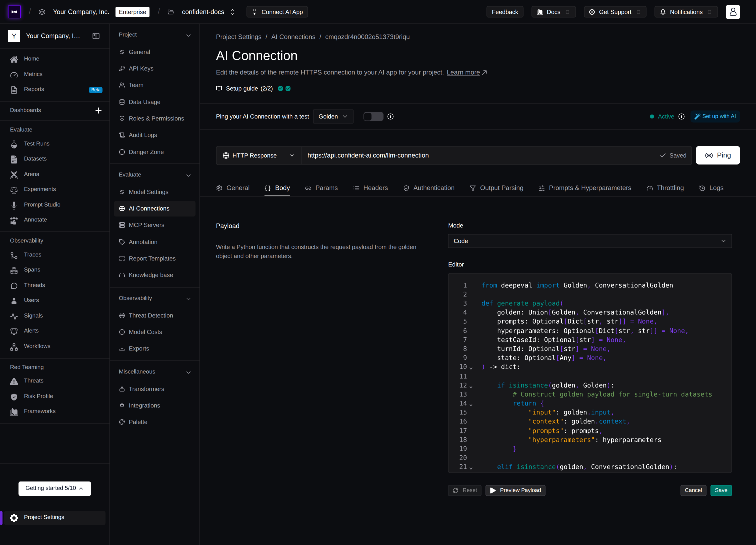Open MCP Servers settings item
This screenshot has width=756, height=545.
pos(155,225)
